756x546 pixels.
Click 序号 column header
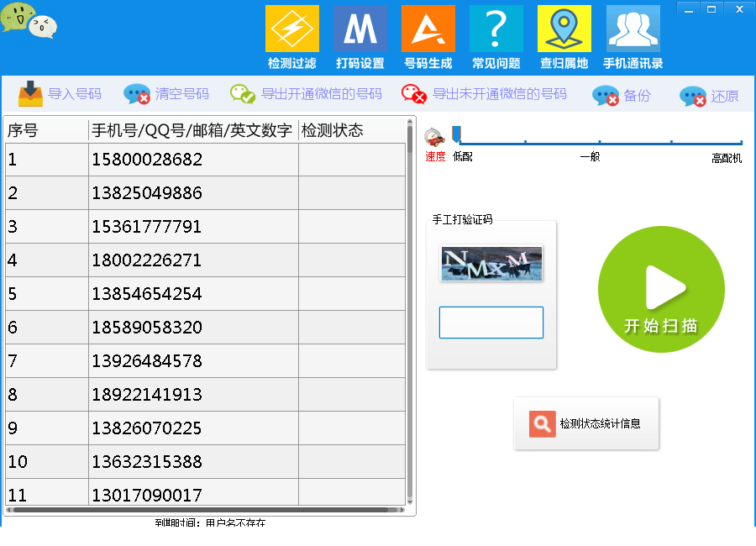(x=46, y=130)
